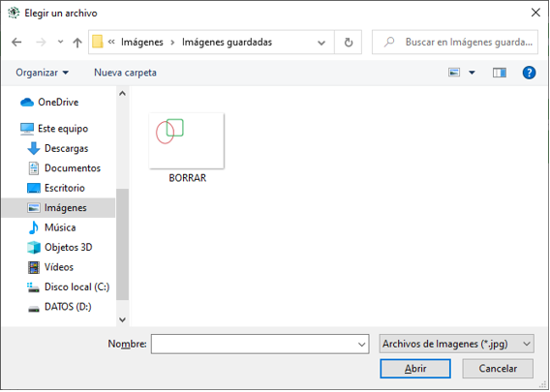Open the Música folder
The height and width of the screenshot is (392, 550).
[60, 227]
